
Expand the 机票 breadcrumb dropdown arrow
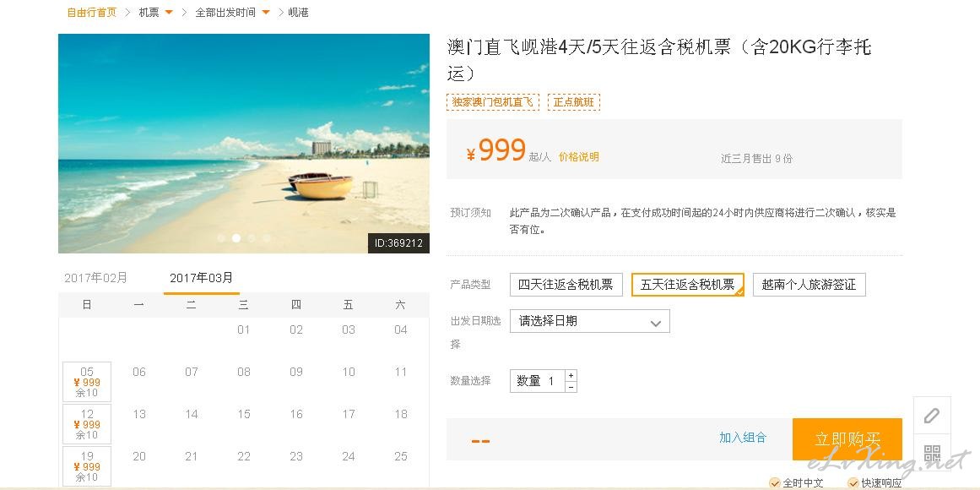coord(169,13)
